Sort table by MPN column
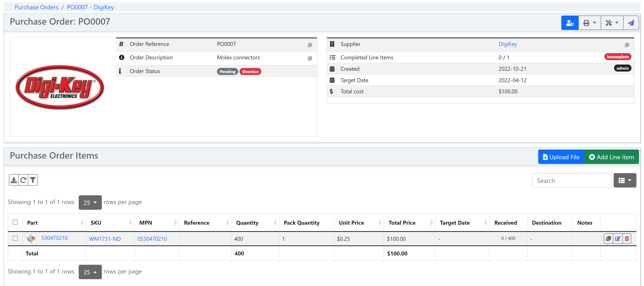Viewport: 644px width, 286px height. (x=157, y=222)
